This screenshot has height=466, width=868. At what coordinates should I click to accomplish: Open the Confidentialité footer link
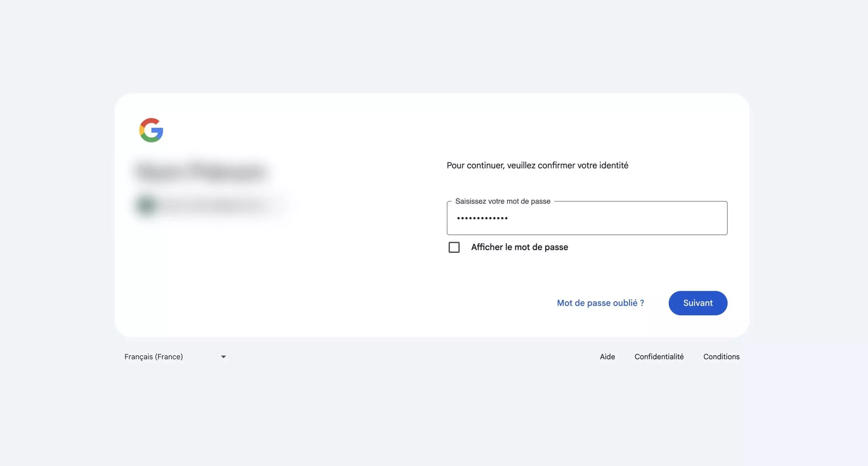point(659,357)
